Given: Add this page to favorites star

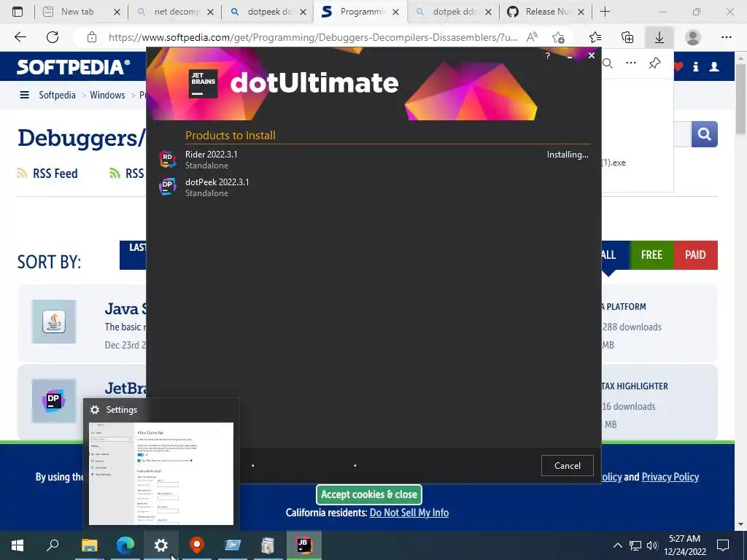Looking at the screenshot, I should click(x=558, y=37).
